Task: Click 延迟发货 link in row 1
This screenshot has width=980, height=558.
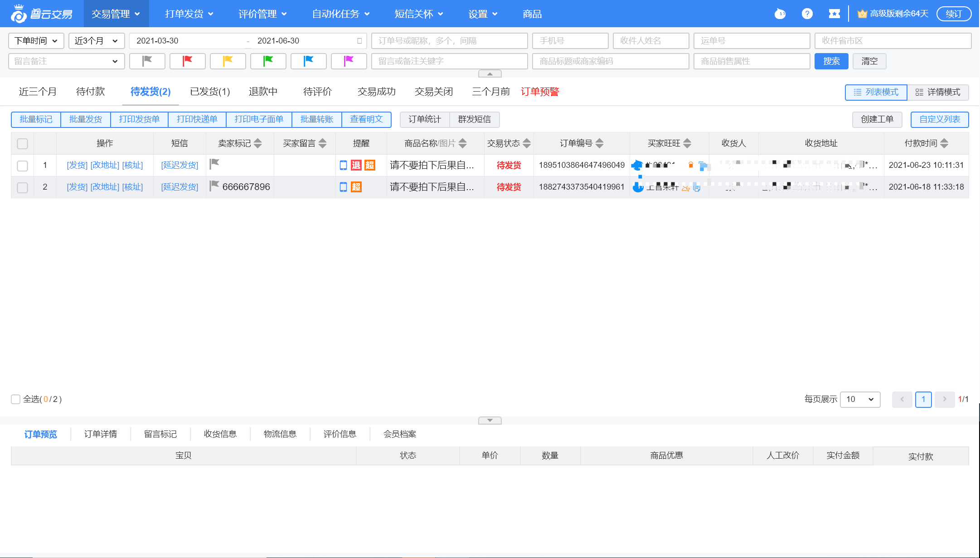Action: pos(180,165)
